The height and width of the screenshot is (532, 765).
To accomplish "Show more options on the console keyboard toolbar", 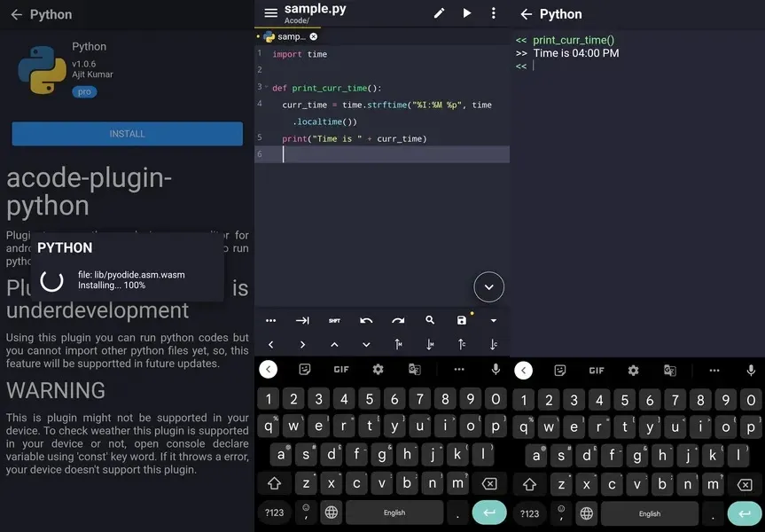I will pyautogui.click(x=714, y=371).
